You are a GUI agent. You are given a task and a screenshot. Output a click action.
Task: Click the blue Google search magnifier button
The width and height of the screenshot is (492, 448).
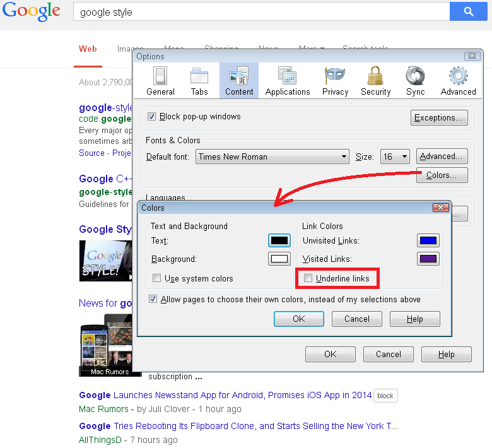point(468,11)
